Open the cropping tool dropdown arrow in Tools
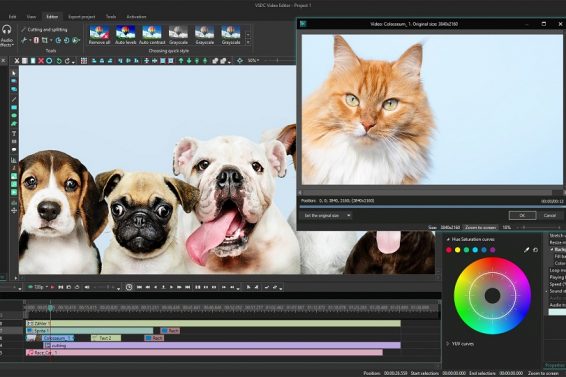 point(51,40)
